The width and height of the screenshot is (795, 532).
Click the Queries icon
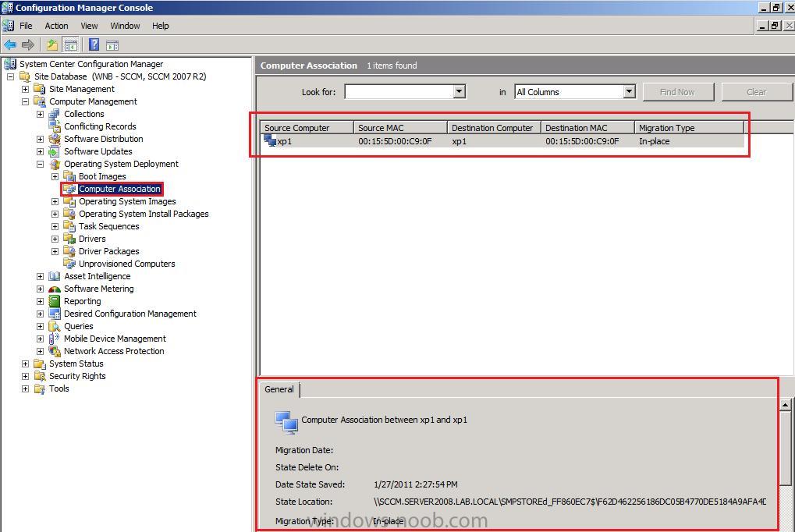[55, 326]
